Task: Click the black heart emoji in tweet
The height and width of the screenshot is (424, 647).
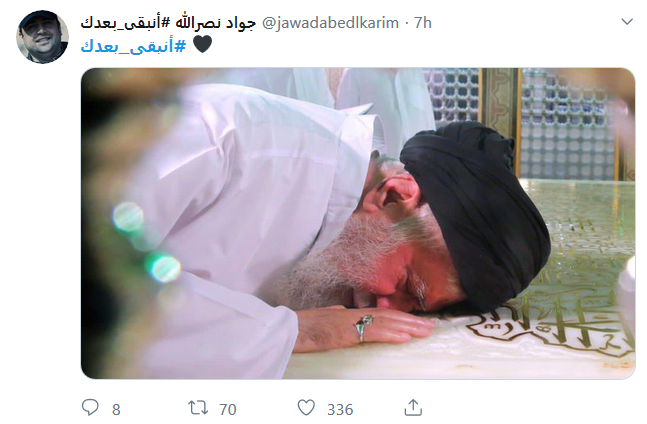Action: coord(202,44)
